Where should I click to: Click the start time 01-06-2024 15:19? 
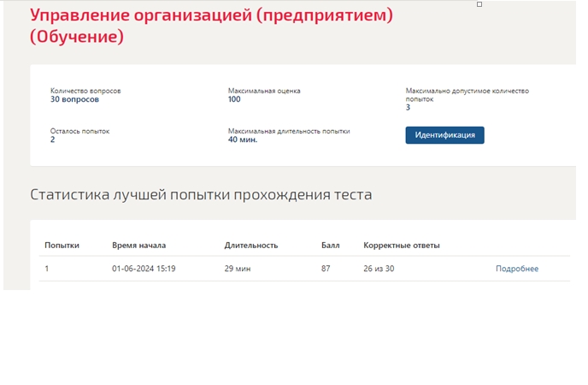(144, 269)
